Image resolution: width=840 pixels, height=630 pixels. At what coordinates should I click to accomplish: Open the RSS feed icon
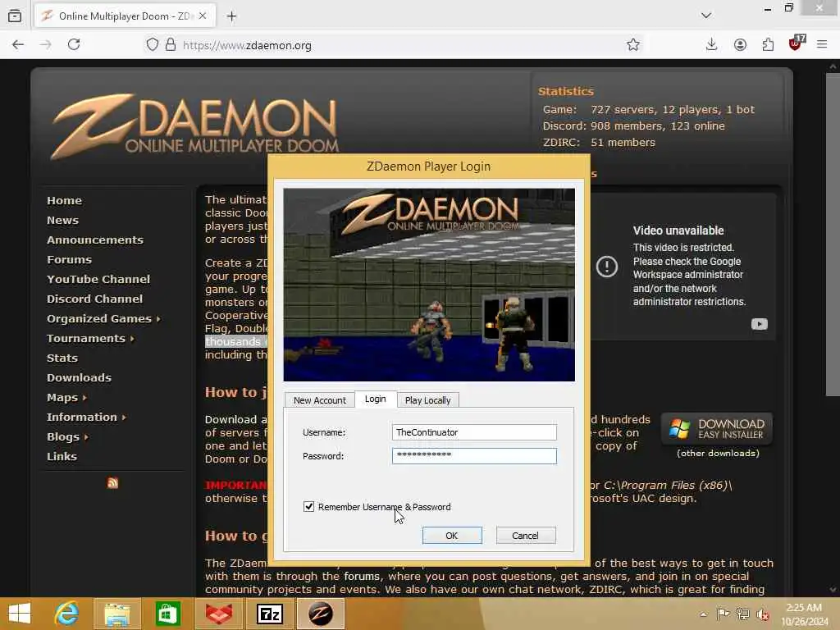pos(112,482)
